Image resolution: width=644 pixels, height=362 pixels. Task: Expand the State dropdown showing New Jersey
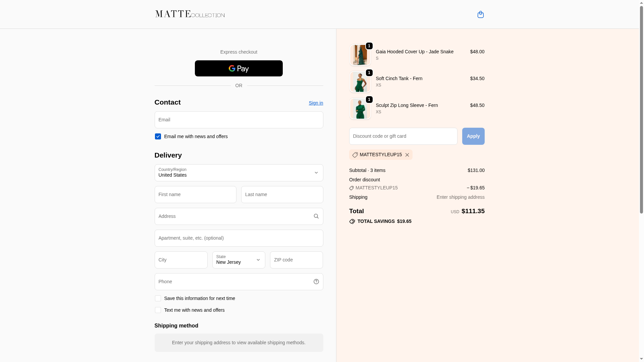[x=238, y=260]
